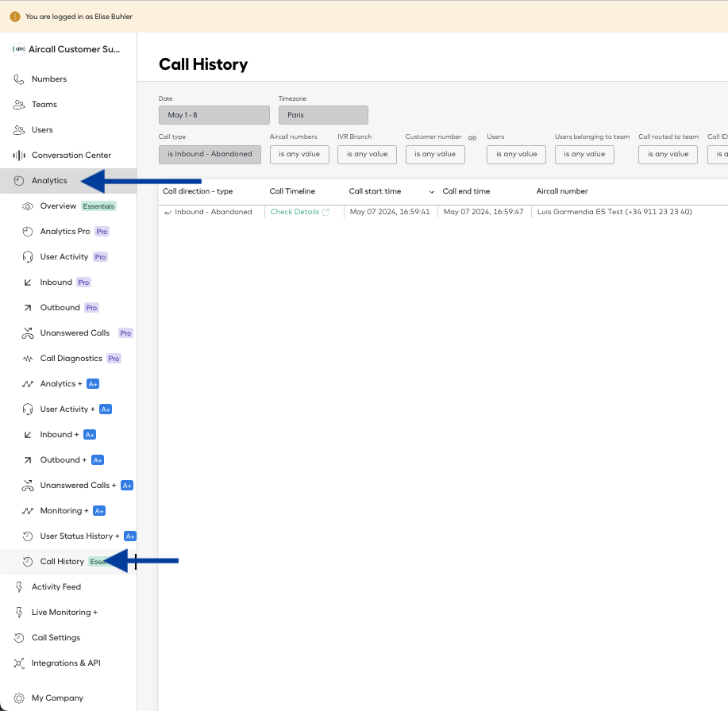Image resolution: width=728 pixels, height=711 pixels.
Task: Open the Aircall numbers filter
Action: click(x=299, y=155)
